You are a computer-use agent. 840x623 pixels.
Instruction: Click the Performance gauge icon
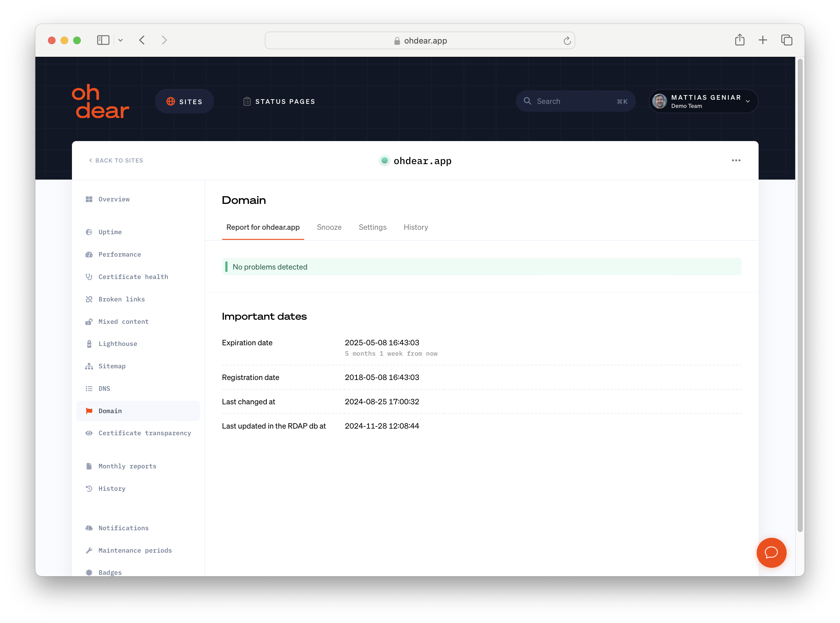click(x=89, y=255)
